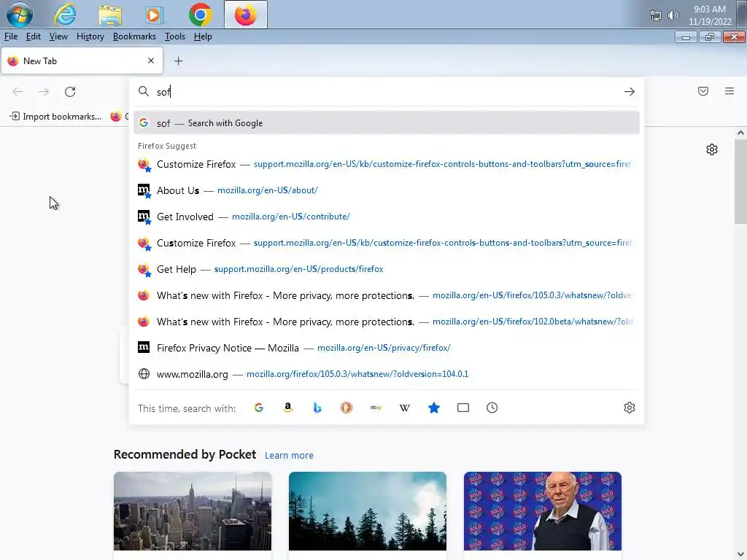
Task: Search this time with DuckDuckGo
Action: (347, 408)
